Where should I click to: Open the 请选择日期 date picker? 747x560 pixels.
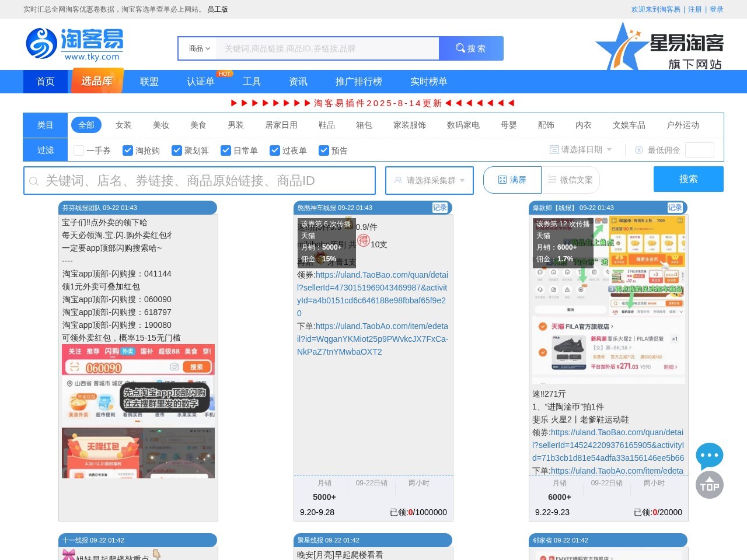[x=581, y=150]
